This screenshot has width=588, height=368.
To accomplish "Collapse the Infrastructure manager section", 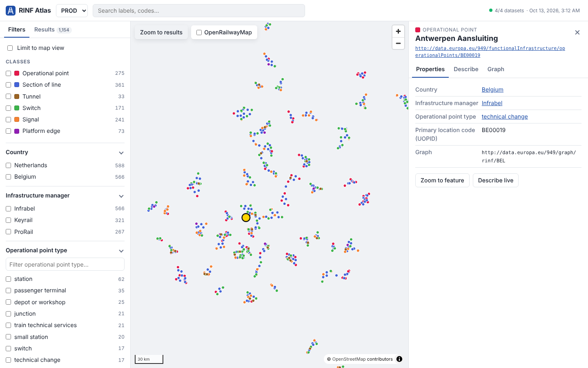I will click(121, 196).
